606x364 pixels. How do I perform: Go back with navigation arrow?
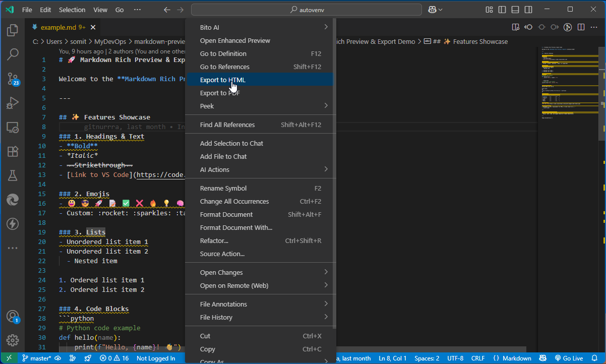[x=167, y=10]
